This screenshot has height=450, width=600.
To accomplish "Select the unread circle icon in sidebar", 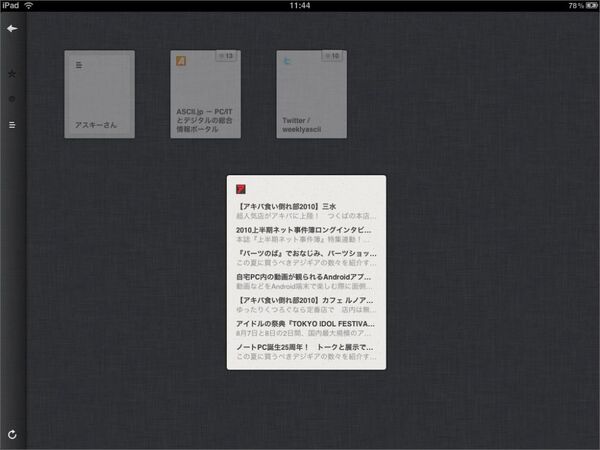I will [12, 99].
